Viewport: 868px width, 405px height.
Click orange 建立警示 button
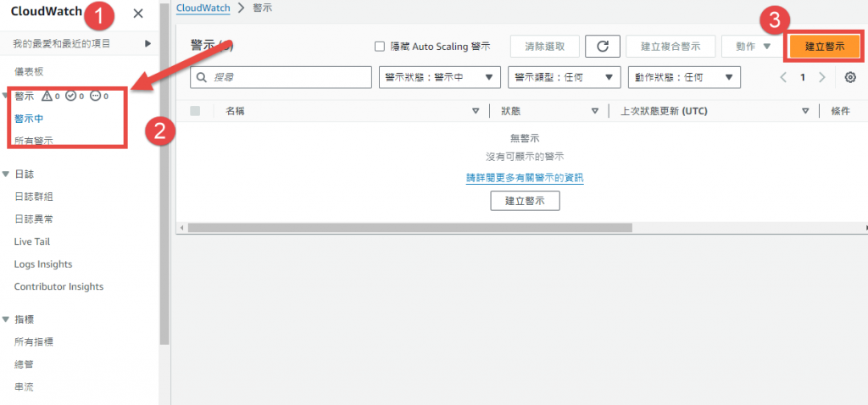825,47
